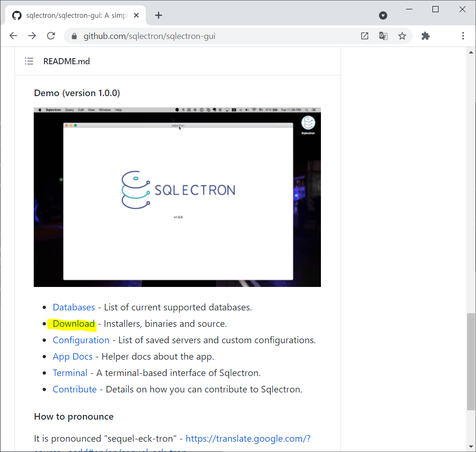Bookmark this page with the star icon
The height and width of the screenshot is (452, 476).
click(402, 36)
